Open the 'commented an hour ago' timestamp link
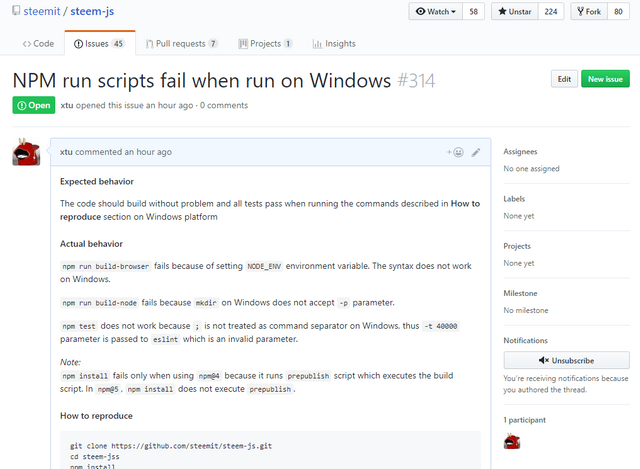The width and height of the screenshot is (640, 469). click(x=123, y=152)
